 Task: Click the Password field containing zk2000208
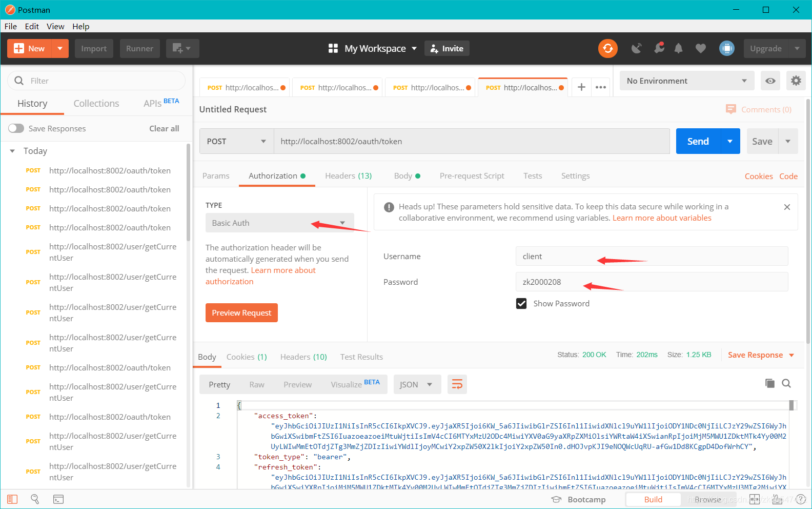[x=652, y=282]
